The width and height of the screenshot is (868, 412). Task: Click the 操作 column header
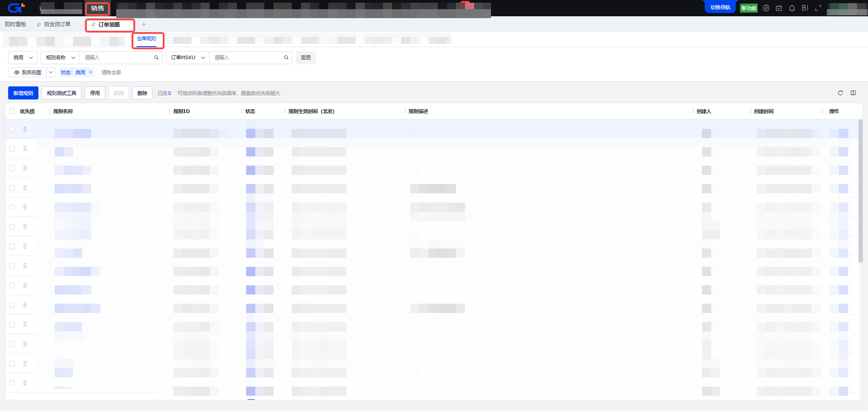tap(834, 111)
